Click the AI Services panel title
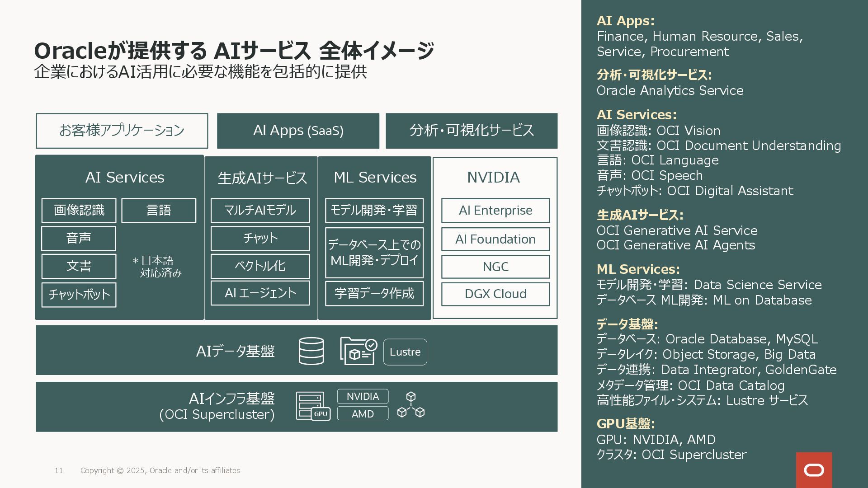This screenshot has height=488, width=868. (x=125, y=177)
